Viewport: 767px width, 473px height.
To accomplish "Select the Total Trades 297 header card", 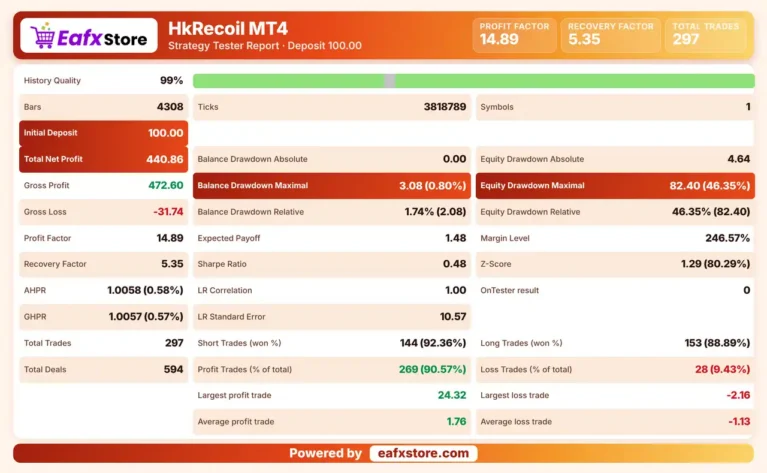I will (x=705, y=35).
